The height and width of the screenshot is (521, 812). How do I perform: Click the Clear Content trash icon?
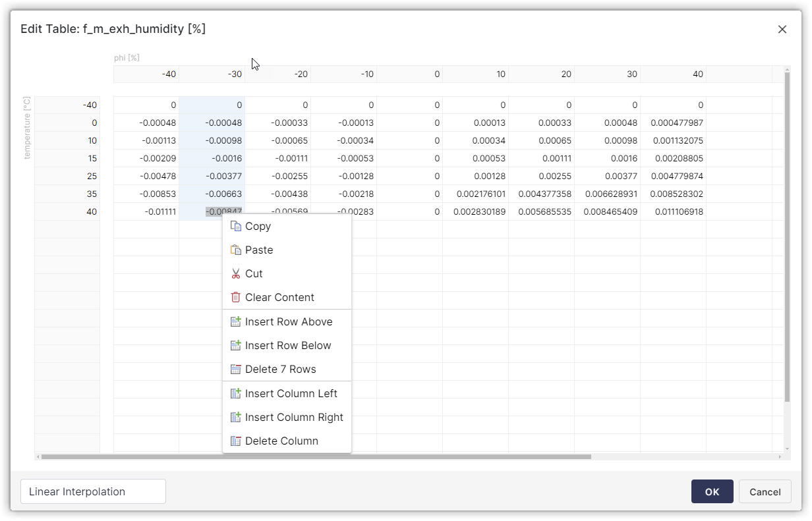(x=236, y=297)
